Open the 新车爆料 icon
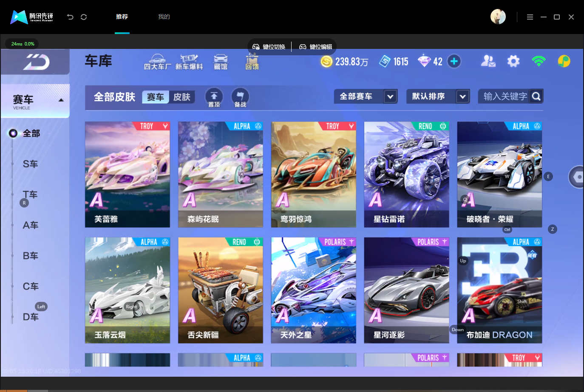This screenshot has height=392, width=584. 189,62
